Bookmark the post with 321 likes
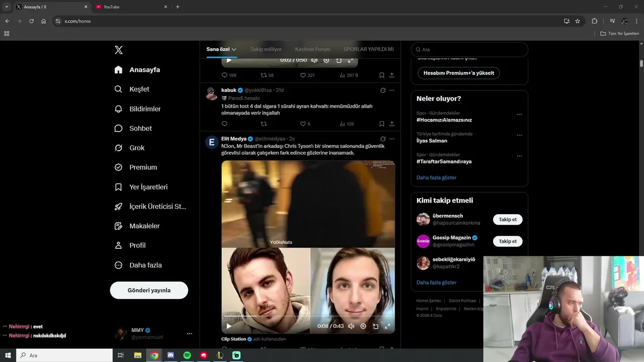 point(381,75)
